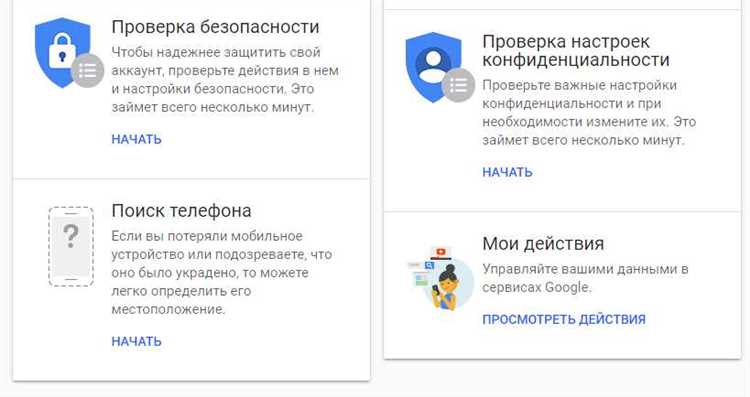Start the Проверка настроек конфиденциальности checkup
The image size is (750, 397).
[507, 172]
